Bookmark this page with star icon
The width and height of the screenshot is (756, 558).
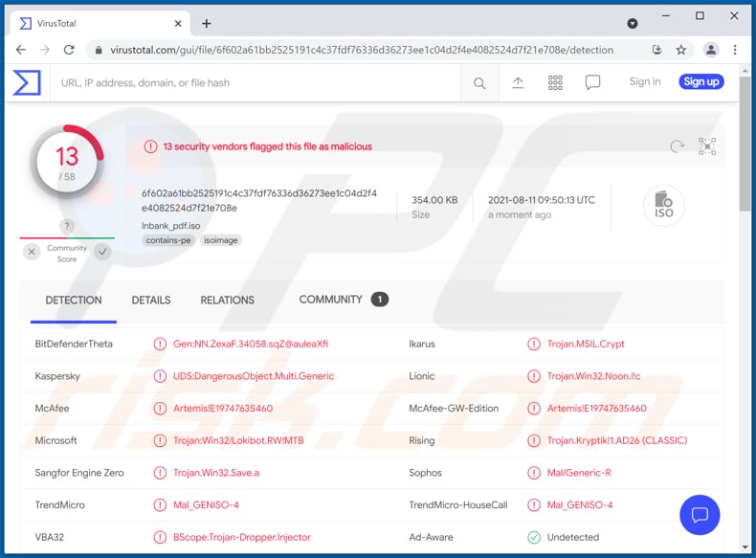point(680,50)
